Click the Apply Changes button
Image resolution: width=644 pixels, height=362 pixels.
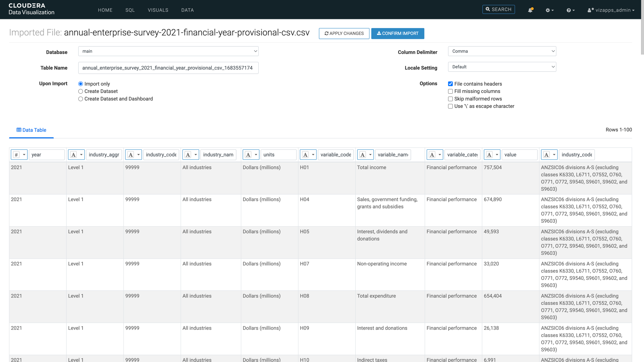coord(344,34)
